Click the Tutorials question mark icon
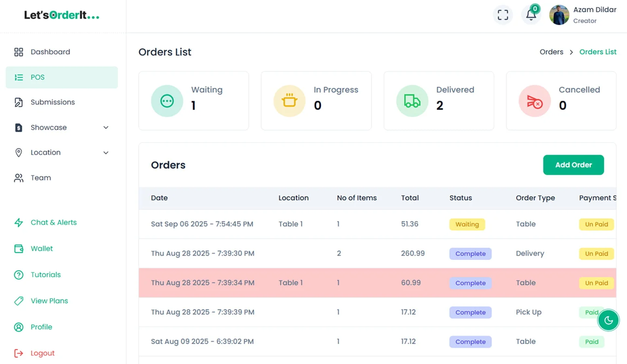 19,275
